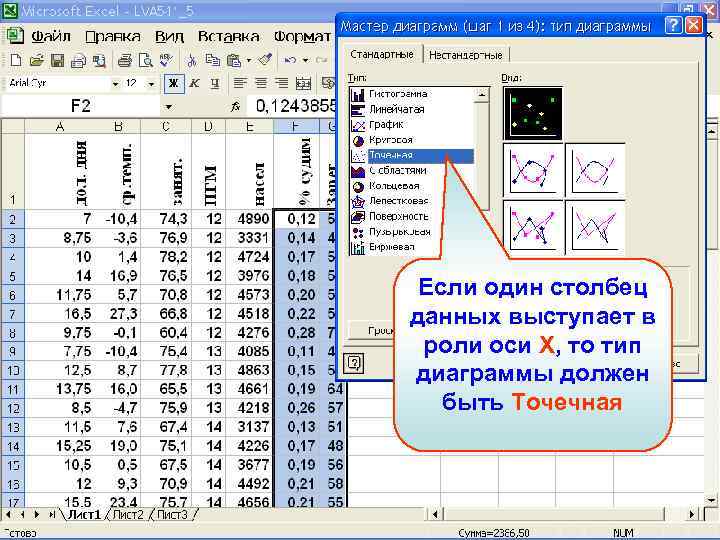This screenshot has width=720, height=540.
Task: Switch to the Стандартные tab
Action: 382,54
